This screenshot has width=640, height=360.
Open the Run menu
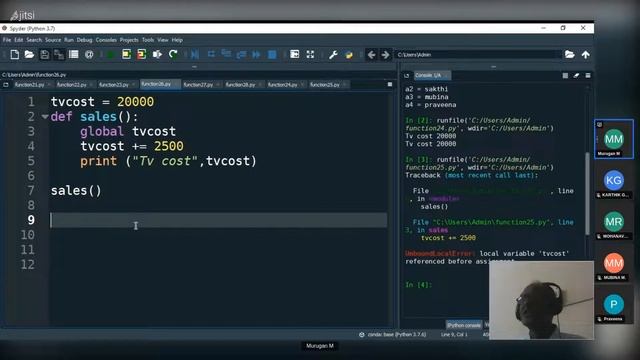click(69, 40)
